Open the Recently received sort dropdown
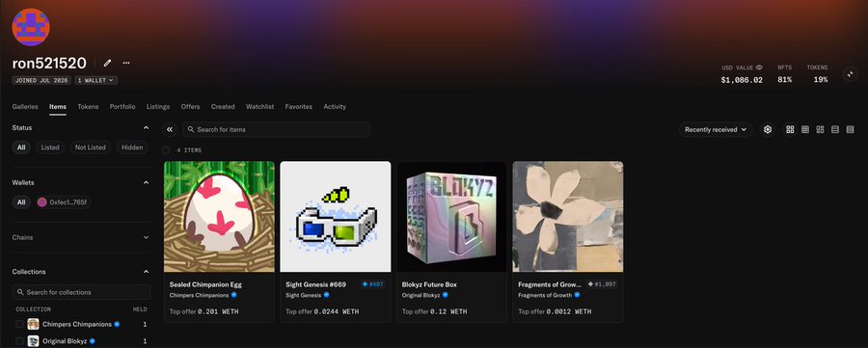The width and height of the screenshot is (868, 348). 716,129
